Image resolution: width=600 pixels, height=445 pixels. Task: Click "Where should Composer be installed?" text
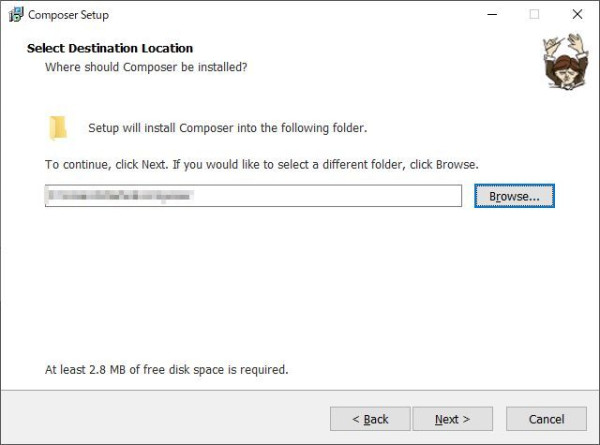coord(146,67)
